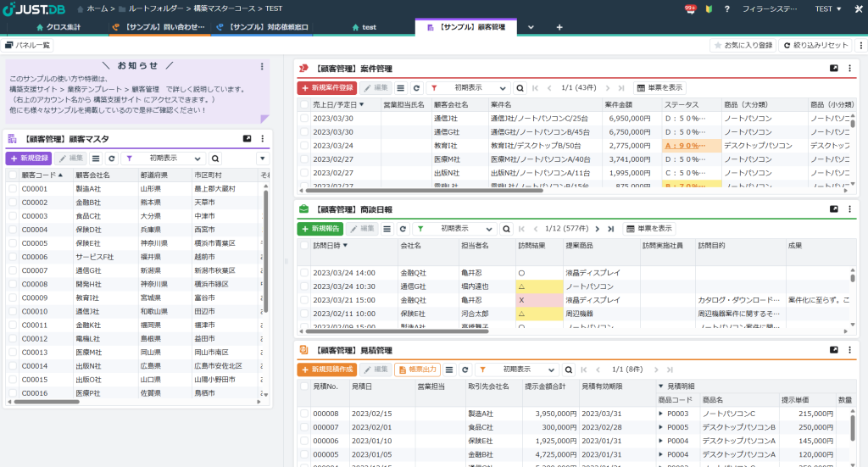Click the 新規見積作成 button
Viewport: 868px width, 467px height.
(326, 370)
